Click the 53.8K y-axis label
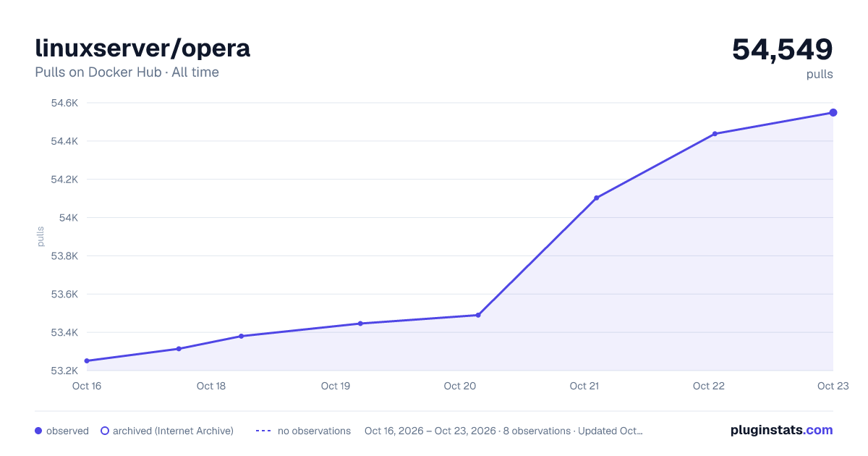Image resolution: width=868 pixels, height=456 pixels. point(64,256)
